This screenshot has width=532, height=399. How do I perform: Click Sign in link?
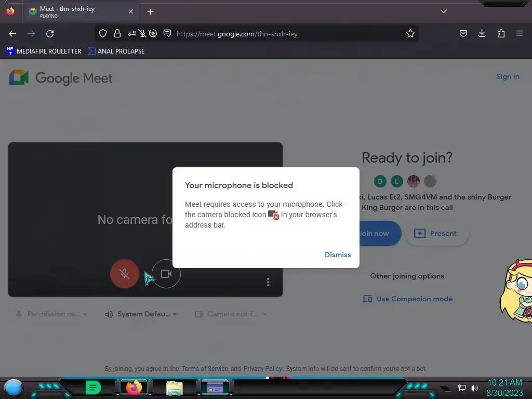click(508, 77)
